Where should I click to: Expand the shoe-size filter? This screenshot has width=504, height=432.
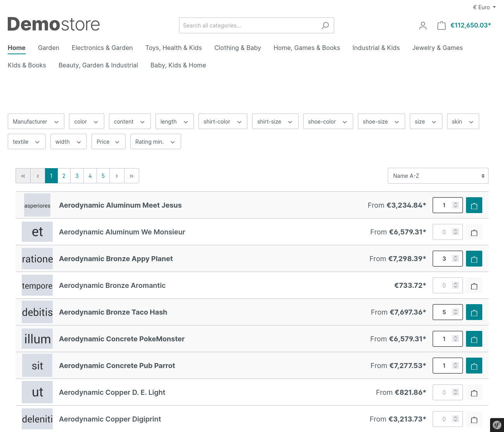click(381, 121)
